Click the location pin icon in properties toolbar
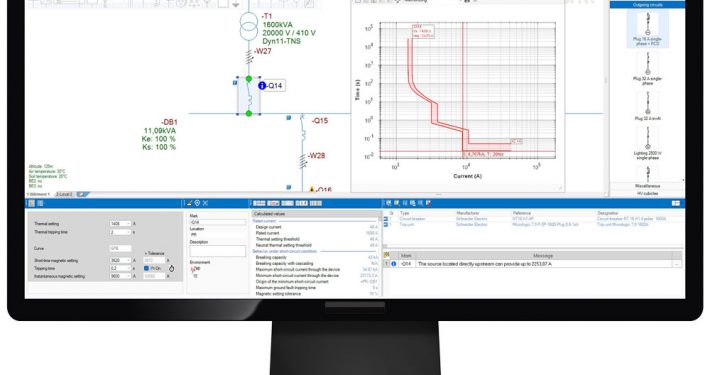Image resolution: width=710 pixels, height=375 pixels. pos(197,203)
